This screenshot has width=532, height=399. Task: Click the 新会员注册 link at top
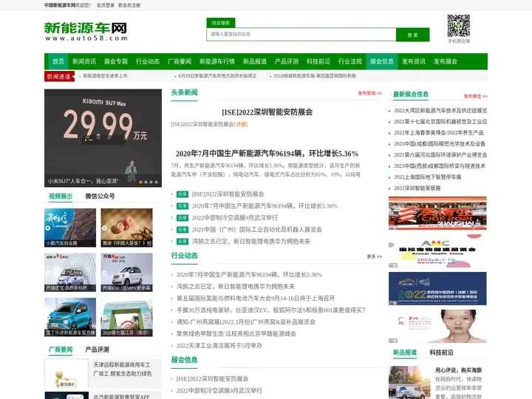click(x=129, y=5)
